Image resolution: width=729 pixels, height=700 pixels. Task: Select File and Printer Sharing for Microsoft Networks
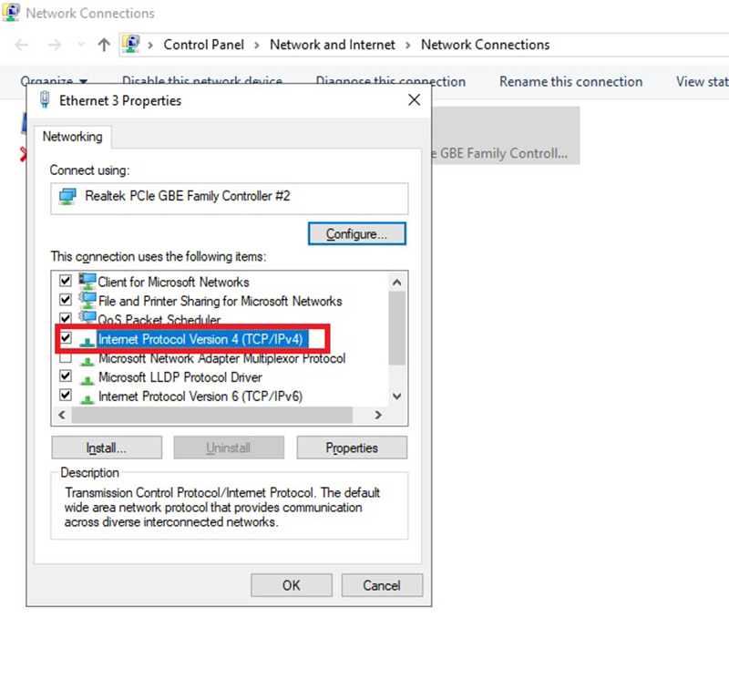pos(221,301)
